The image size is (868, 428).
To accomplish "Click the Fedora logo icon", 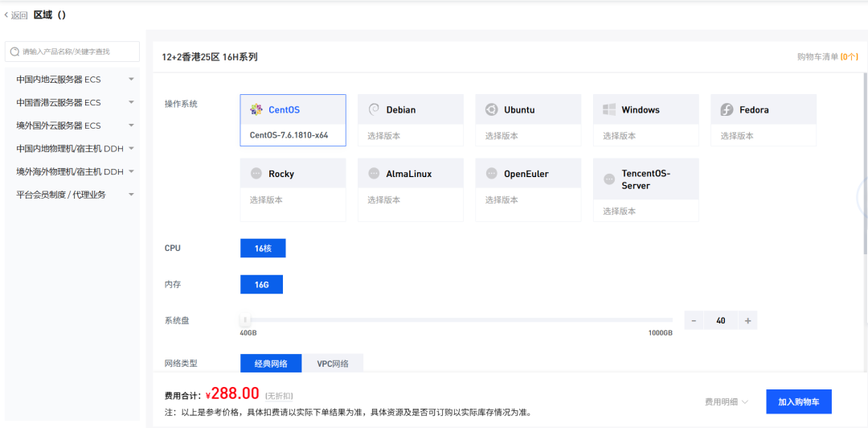I will click(x=727, y=109).
